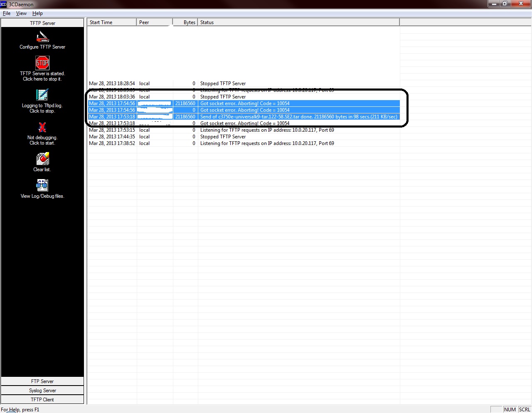This screenshot has height=413, width=532.
Task: Click 'TFTP Server is started' text
Action: [42, 74]
